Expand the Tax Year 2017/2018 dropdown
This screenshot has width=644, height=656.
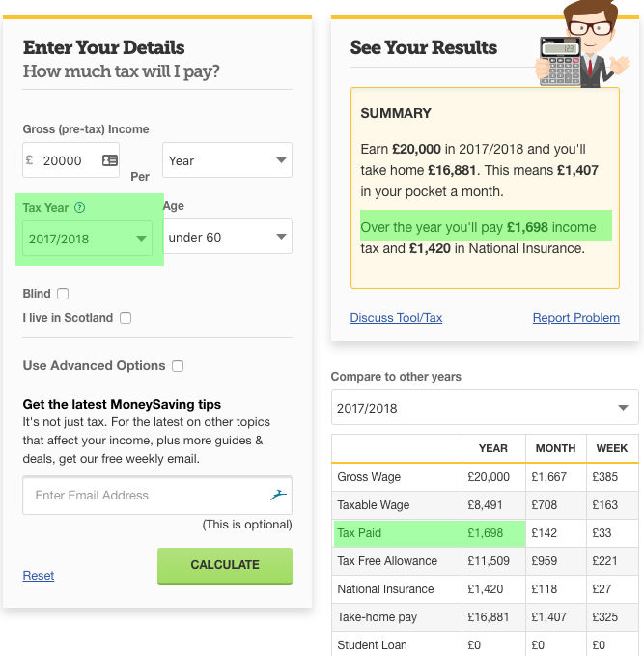87,239
